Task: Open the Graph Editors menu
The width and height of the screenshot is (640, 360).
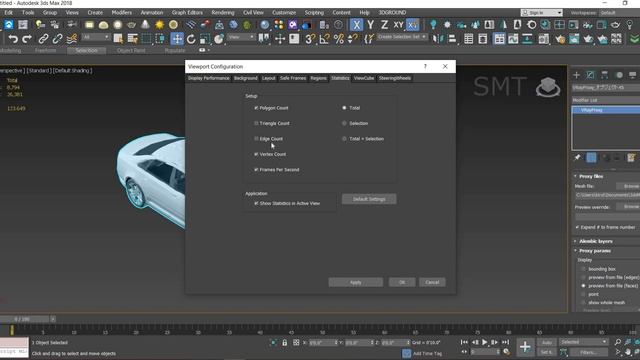Action: (x=187, y=13)
